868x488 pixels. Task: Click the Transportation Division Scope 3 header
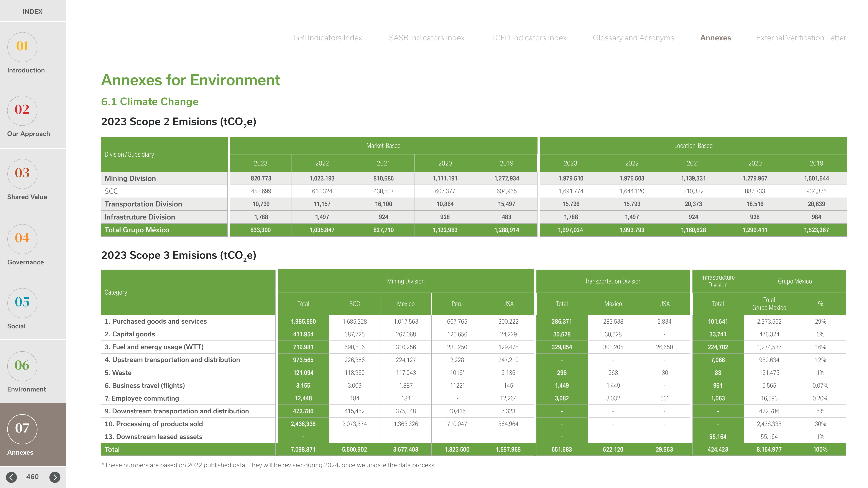click(x=613, y=281)
